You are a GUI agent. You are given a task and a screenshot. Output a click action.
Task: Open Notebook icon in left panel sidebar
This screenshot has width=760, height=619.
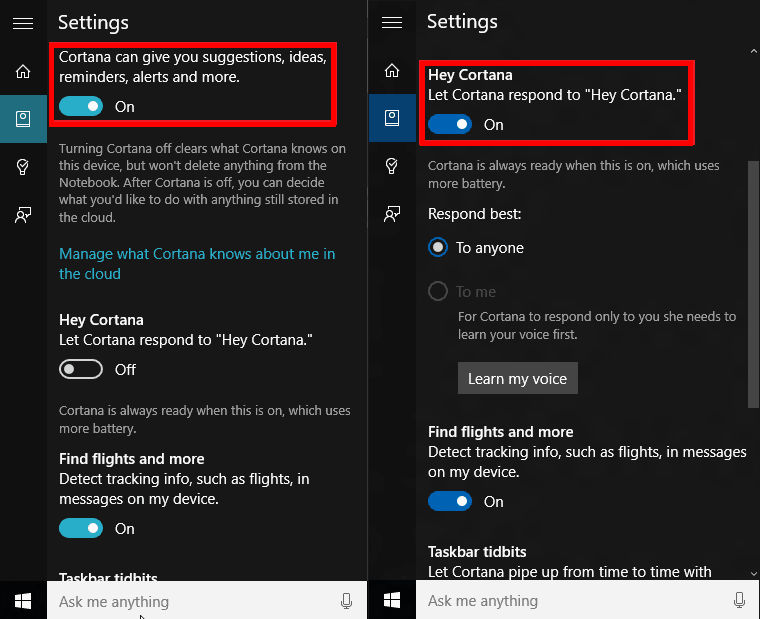(x=23, y=119)
